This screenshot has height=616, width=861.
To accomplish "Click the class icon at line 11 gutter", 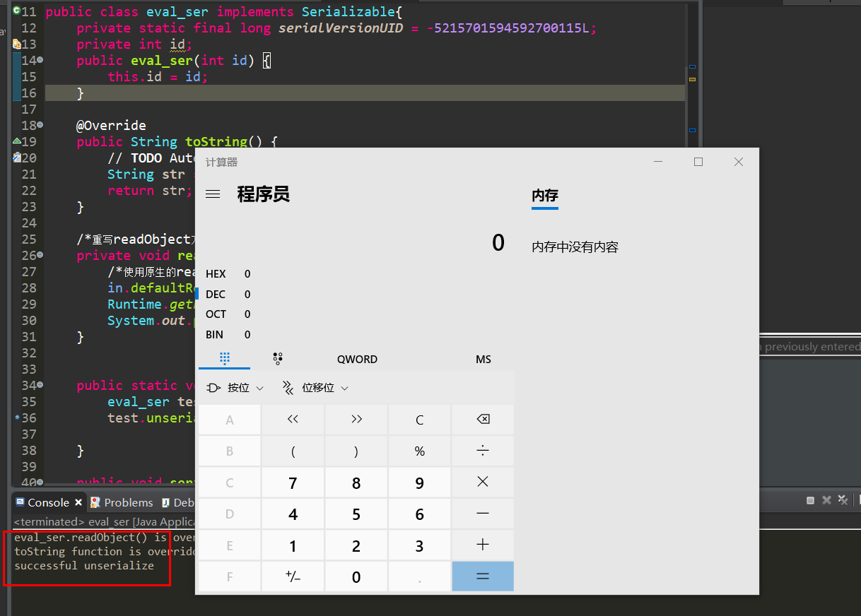I will coord(16,11).
